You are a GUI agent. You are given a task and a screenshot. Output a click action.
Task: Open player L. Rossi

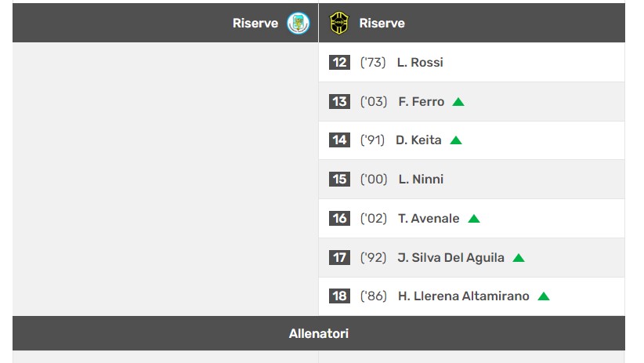(420, 63)
